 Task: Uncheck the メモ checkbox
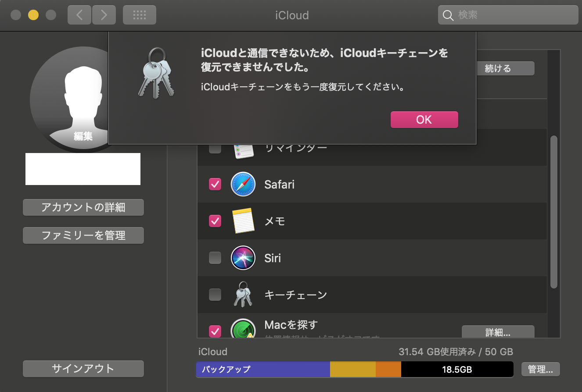[215, 221]
